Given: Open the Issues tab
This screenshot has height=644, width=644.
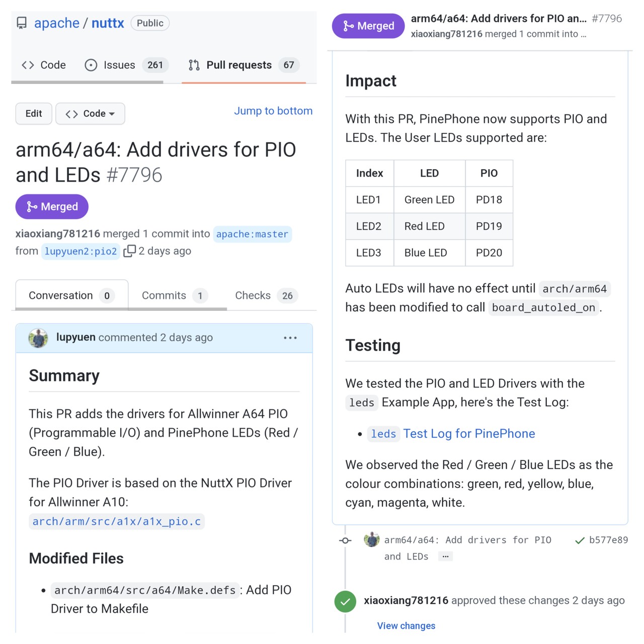Looking at the screenshot, I should 119,65.
